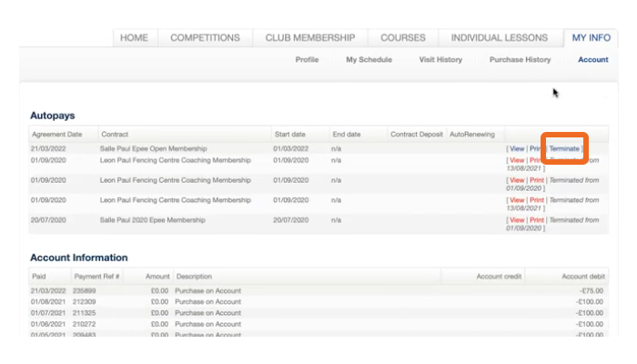Show the Visit History page
This screenshot has width=637, height=364.
coord(440,60)
